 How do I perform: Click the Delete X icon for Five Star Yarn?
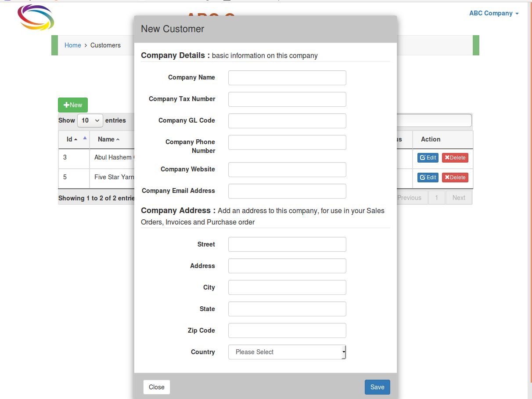[x=446, y=177]
